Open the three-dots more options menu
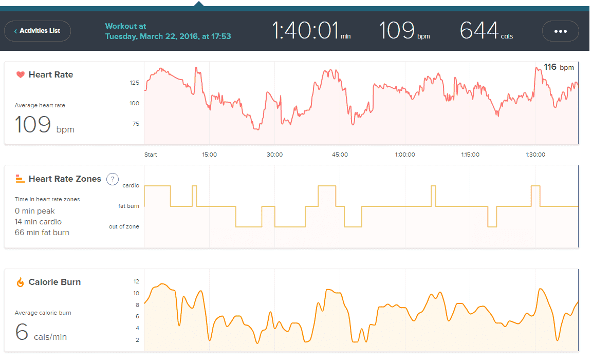 pyautogui.click(x=560, y=31)
